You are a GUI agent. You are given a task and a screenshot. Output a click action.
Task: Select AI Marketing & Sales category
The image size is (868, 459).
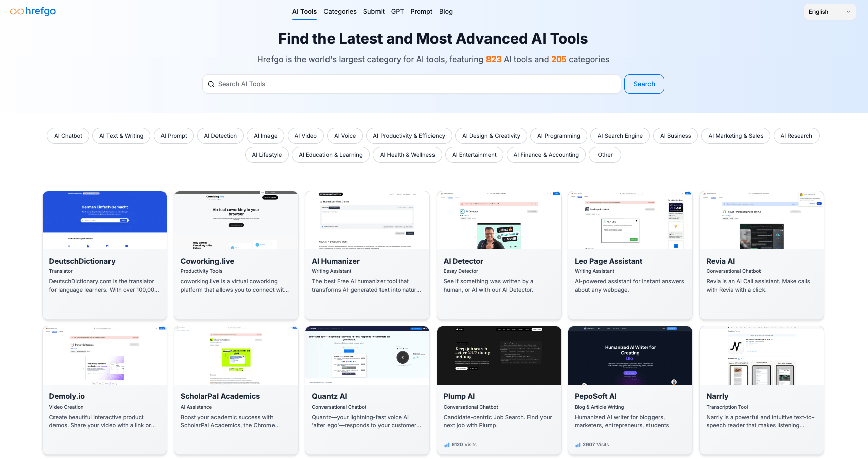(736, 136)
